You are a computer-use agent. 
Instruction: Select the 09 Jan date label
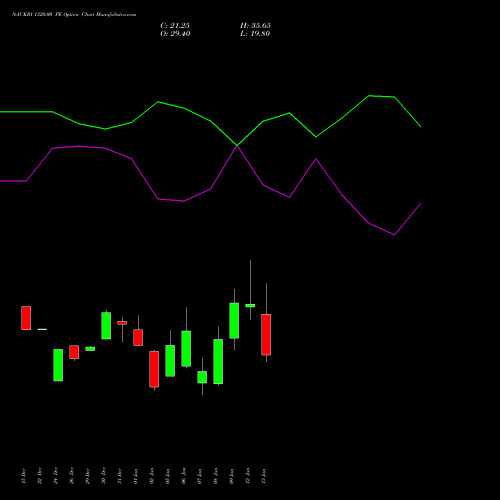(x=231, y=476)
